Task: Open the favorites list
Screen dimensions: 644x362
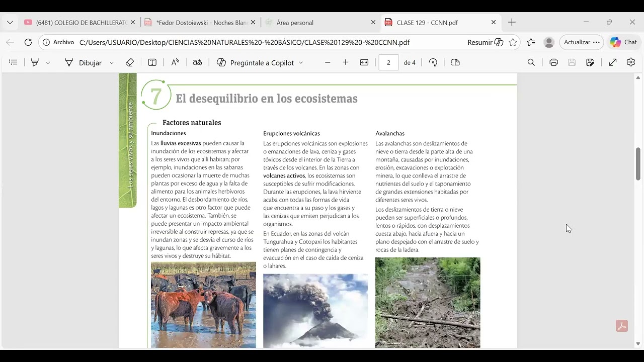Action: 531,42
